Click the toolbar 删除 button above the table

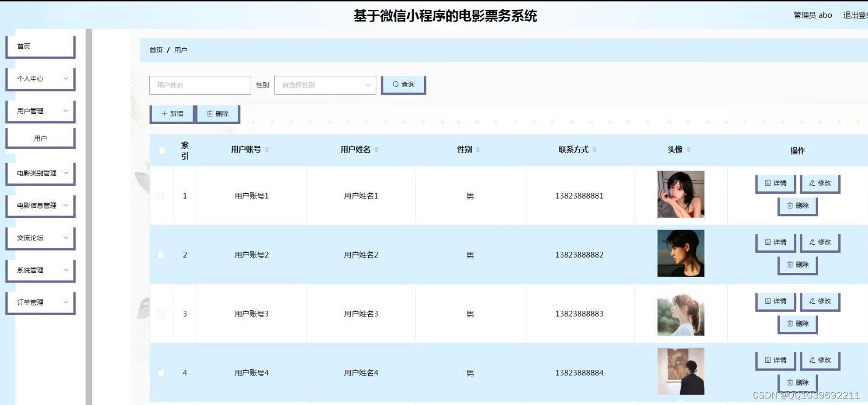pos(218,114)
